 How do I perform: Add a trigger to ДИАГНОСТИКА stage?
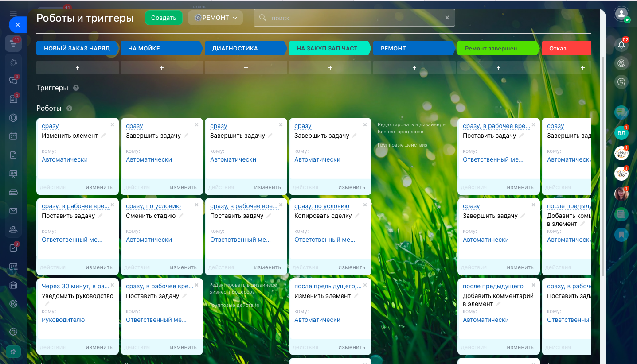coord(246,68)
